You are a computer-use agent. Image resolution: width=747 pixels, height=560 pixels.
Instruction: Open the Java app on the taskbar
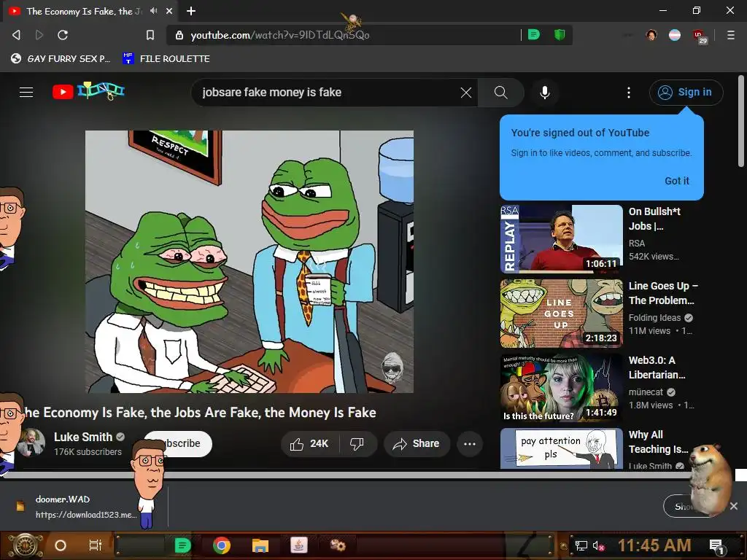[298, 545]
